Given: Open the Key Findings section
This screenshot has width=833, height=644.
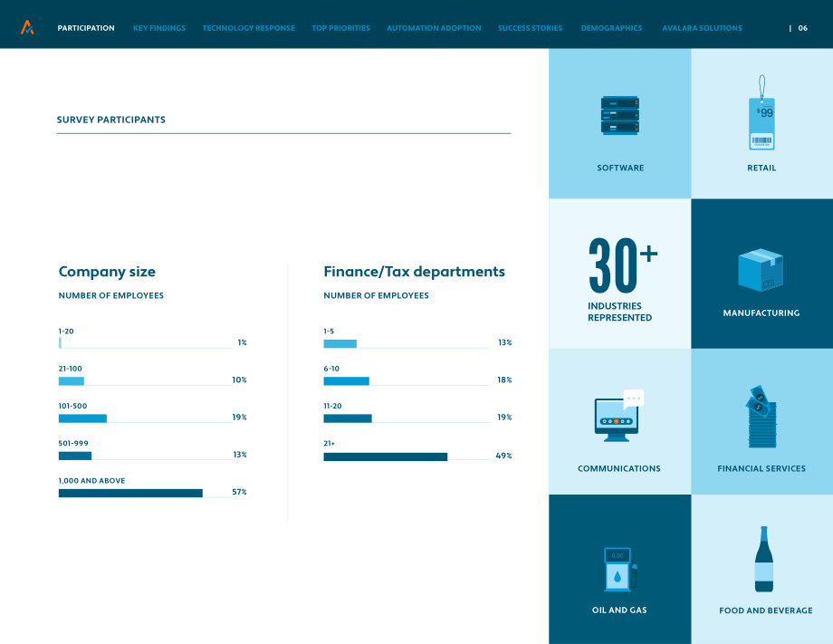Looking at the screenshot, I should pyautogui.click(x=159, y=28).
